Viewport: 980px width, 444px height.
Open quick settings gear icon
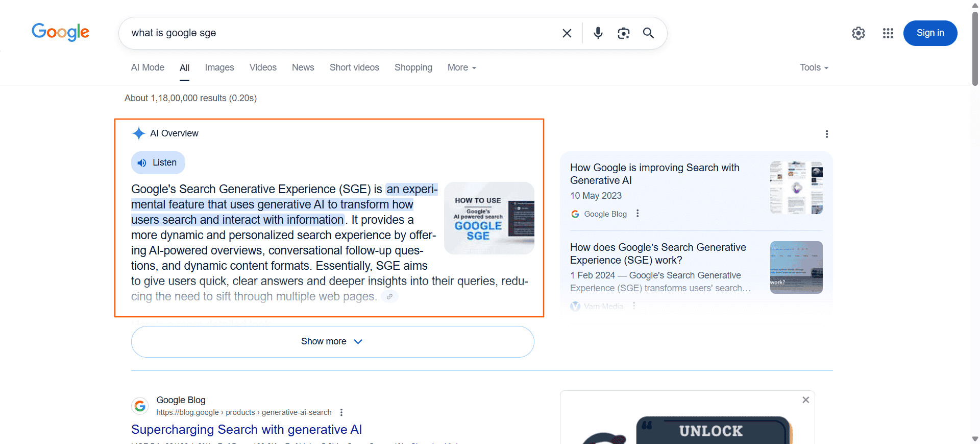(x=859, y=33)
